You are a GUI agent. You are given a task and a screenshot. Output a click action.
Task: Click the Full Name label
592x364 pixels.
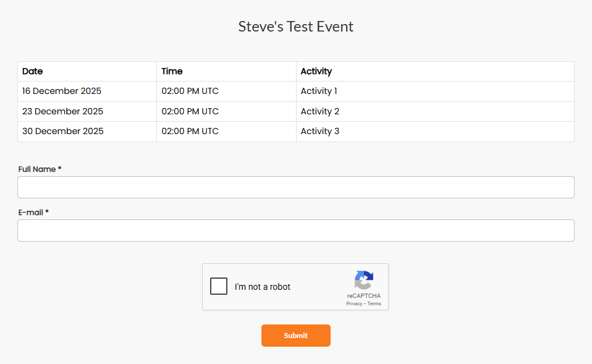click(40, 169)
